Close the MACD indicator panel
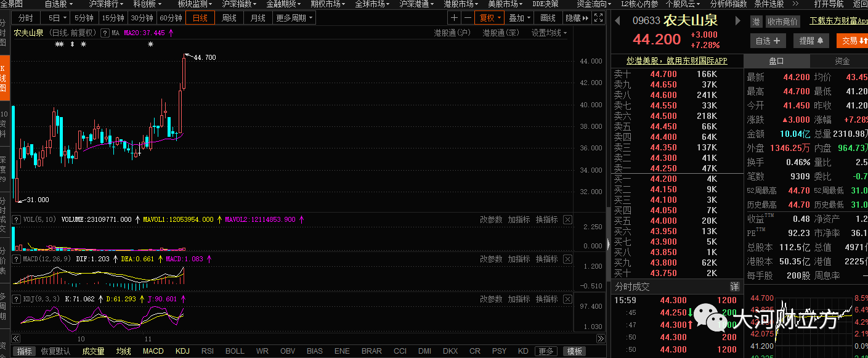 pyautogui.click(x=567, y=259)
